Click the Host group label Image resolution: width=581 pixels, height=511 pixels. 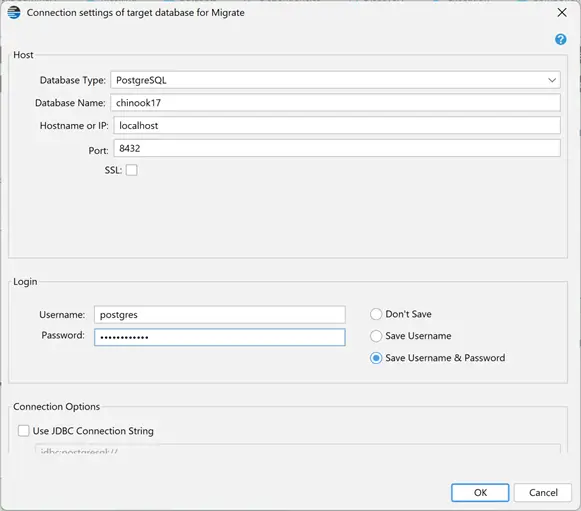click(23, 55)
